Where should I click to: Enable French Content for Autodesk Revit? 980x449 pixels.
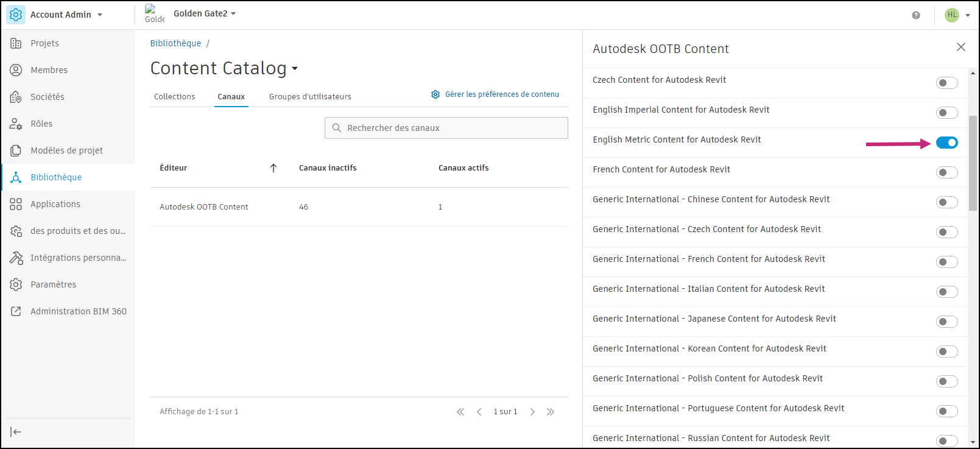947,172
